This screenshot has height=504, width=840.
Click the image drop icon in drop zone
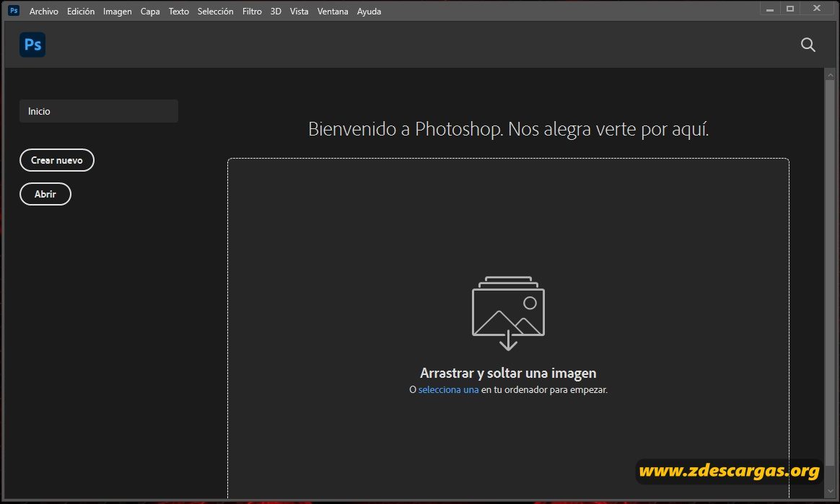pos(508,314)
